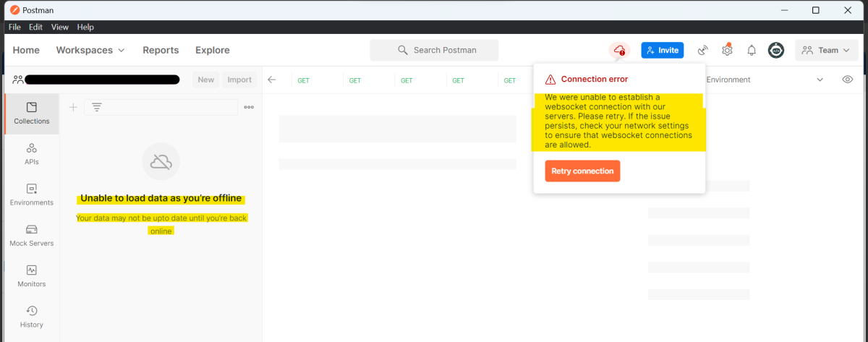Click "Unable to load data as you're offline"

pos(161,198)
